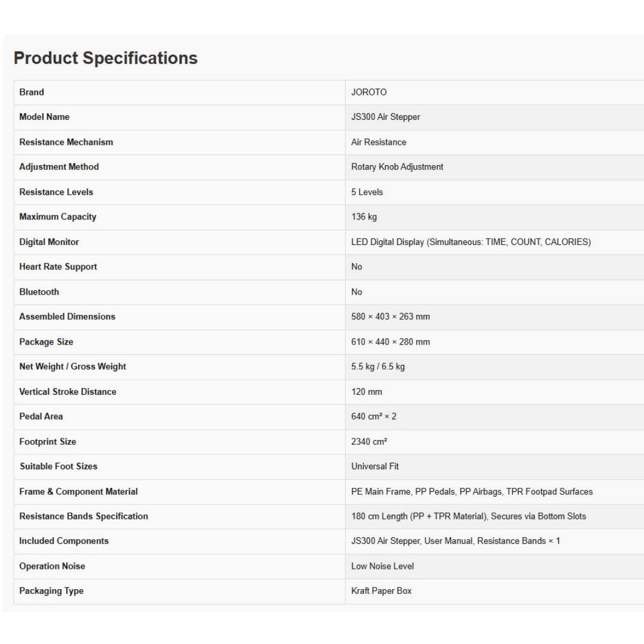Select the Heart Rate Support label
The width and height of the screenshot is (644, 644).
[x=58, y=267]
